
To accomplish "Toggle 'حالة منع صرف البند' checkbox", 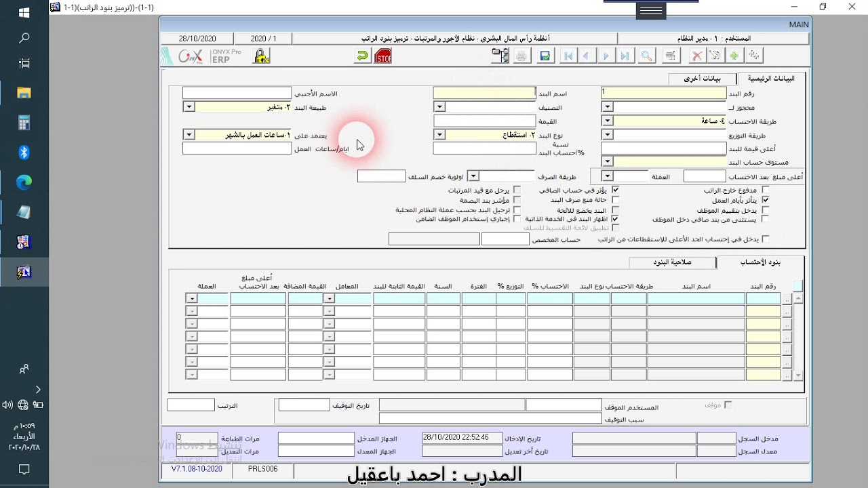I will click(615, 200).
